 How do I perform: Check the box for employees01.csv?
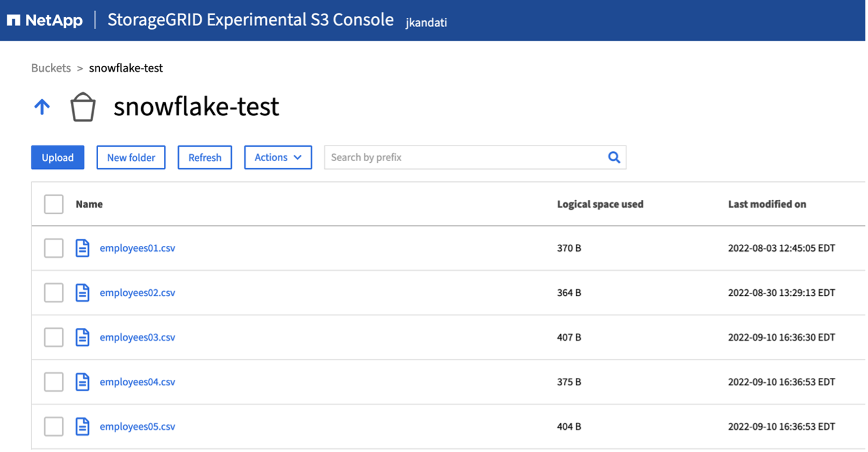click(x=54, y=249)
